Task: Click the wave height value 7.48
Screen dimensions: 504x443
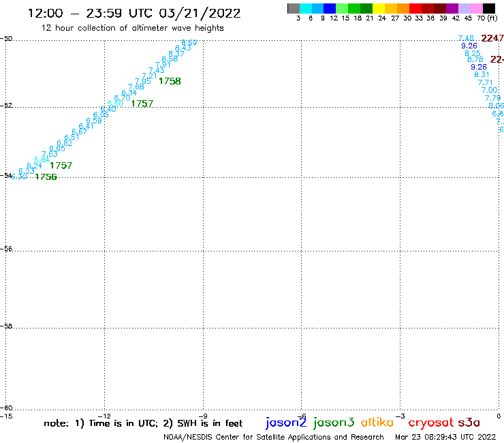Action: (x=466, y=38)
